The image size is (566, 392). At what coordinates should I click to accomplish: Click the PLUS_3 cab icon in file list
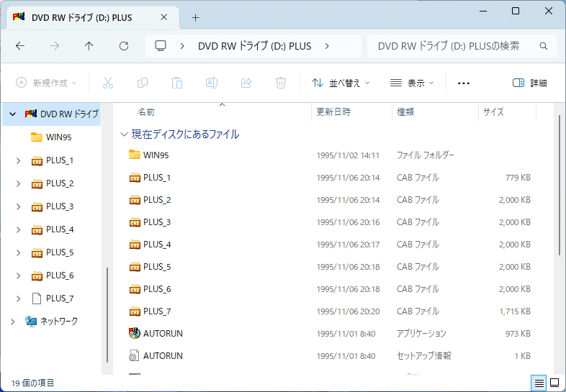coord(135,222)
